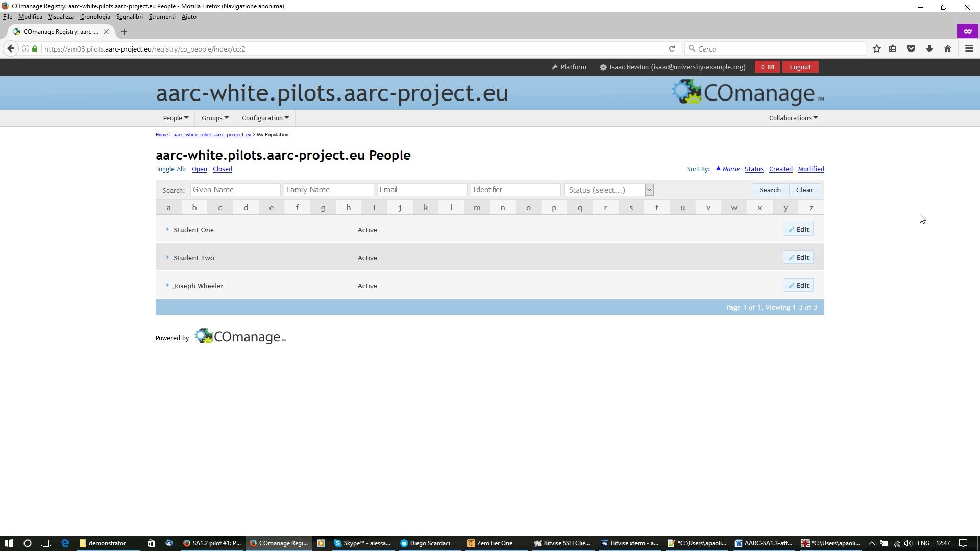
Task: Click the Firefox home icon
Action: point(947,49)
